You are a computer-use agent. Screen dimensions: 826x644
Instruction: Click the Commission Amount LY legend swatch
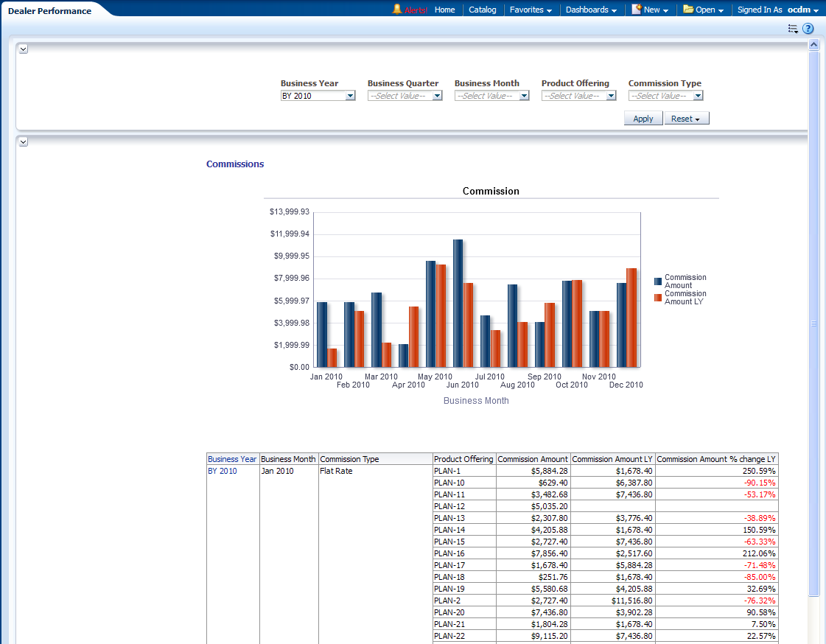coord(658,298)
